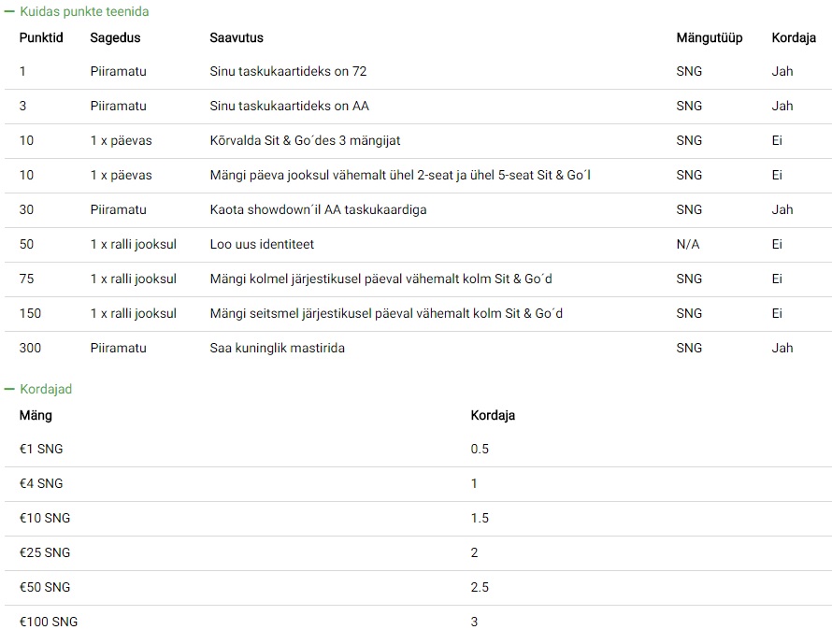Viewport: 832px width, 644px height.
Task: Click the '€100 SNG' multiplier row
Action: tap(418, 623)
